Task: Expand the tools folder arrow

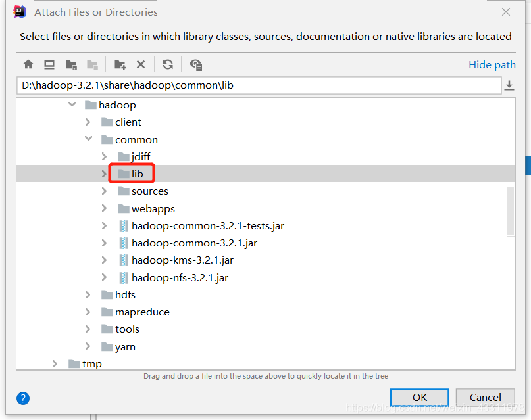Action: click(x=88, y=329)
